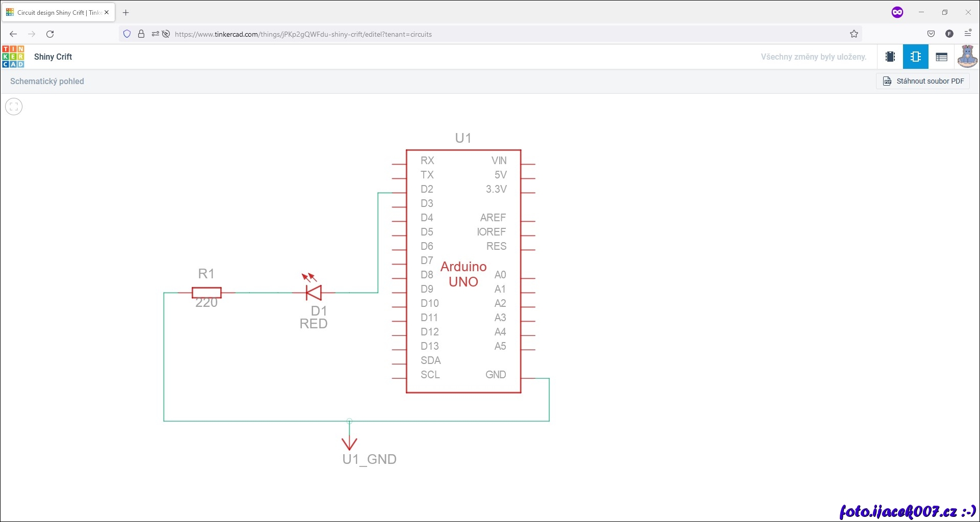The width and height of the screenshot is (980, 522).
Task: Download the schematic as PDF
Action: [923, 81]
